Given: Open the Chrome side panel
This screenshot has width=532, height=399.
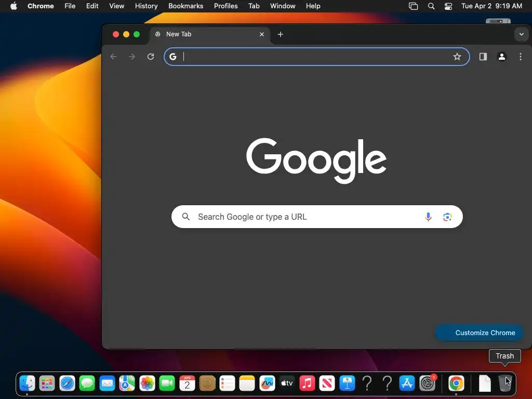Looking at the screenshot, I should (x=483, y=57).
